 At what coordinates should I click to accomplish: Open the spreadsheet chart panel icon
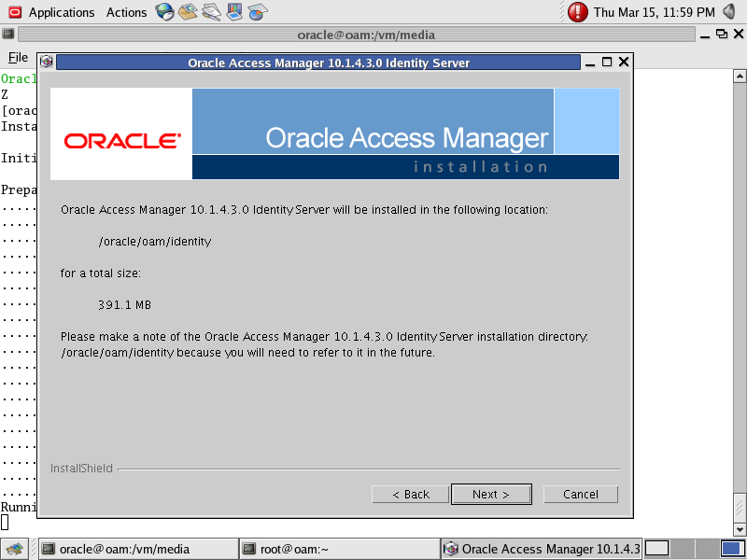pyautogui.click(x=258, y=12)
